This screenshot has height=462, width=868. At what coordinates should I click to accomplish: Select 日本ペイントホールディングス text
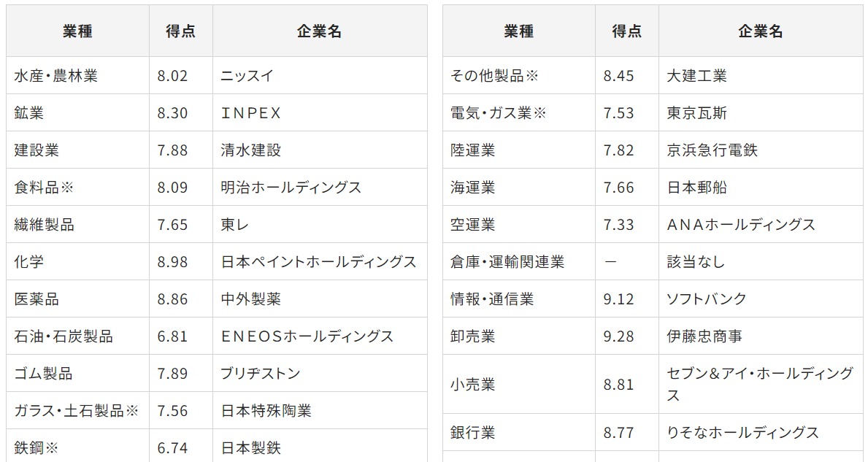318,262
